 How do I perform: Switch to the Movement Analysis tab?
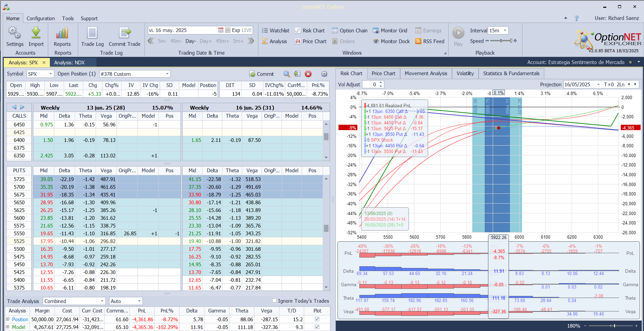(426, 73)
